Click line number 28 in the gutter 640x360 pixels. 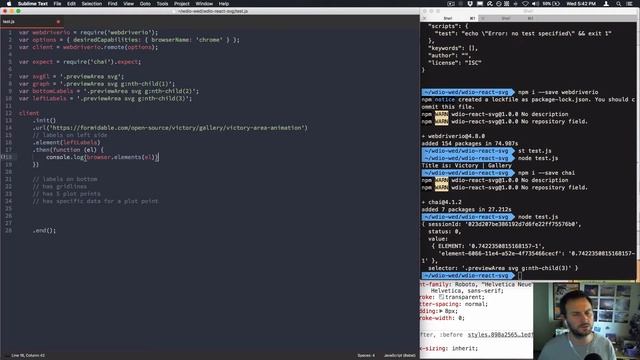pos(8,231)
